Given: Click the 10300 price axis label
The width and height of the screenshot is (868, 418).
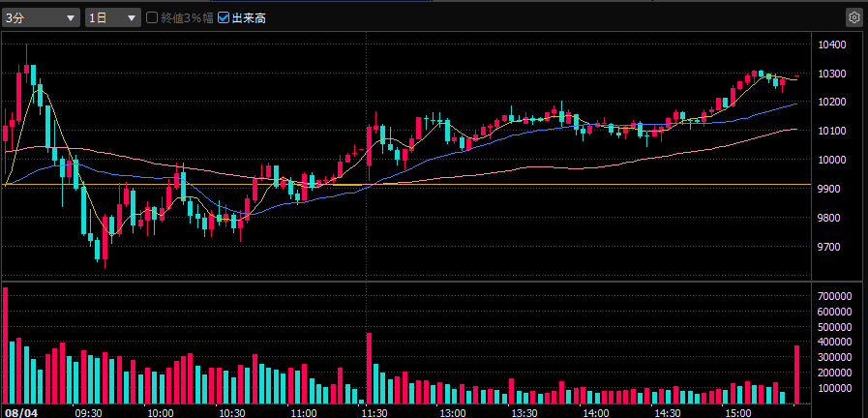Looking at the screenshot, I should click(x=831, y=74).
